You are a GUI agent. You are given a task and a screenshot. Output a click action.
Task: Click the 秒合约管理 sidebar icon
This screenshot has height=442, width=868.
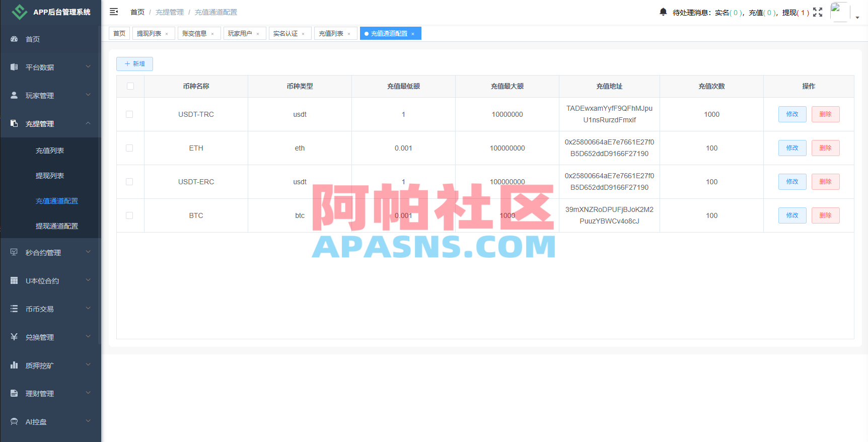(14, 252)
